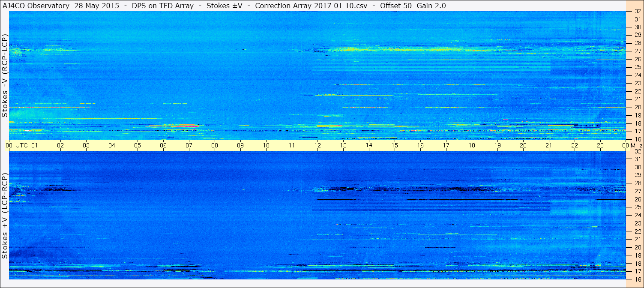Click the "Stokes +V (LCP-RCP)" axis label
The image size is (644, 288).
[5, 216]
